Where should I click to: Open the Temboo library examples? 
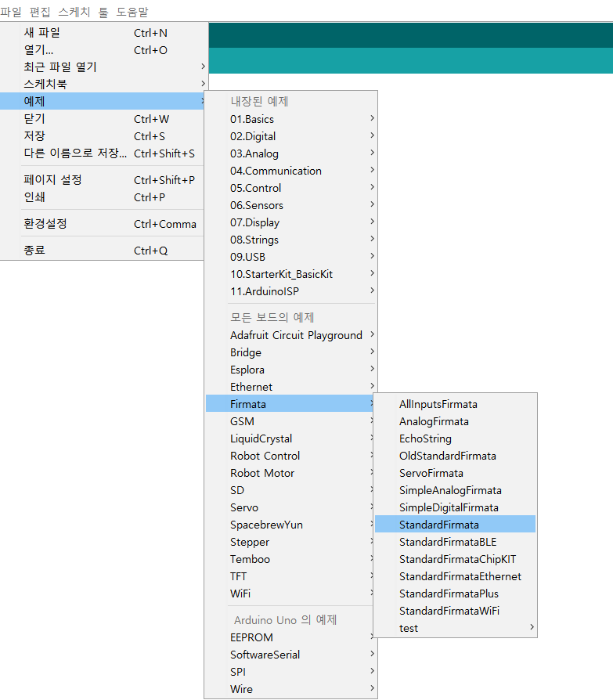pyautogui.click(x=290, y=559)
